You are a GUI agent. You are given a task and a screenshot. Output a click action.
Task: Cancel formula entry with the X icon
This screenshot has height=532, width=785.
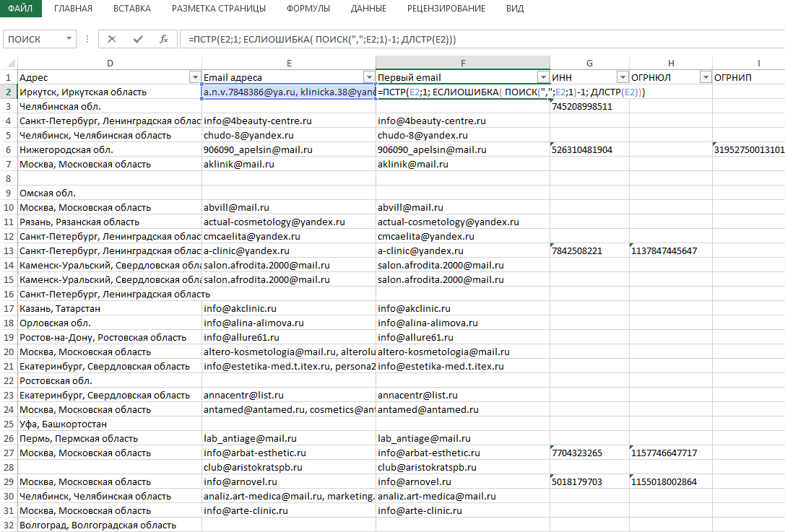coord(112,39)
